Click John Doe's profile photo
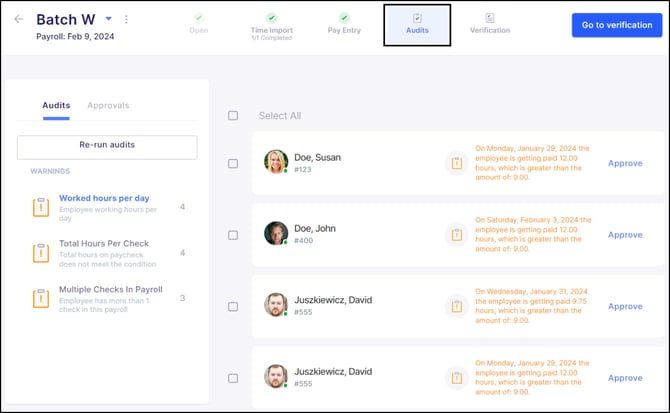 [276, 233]
